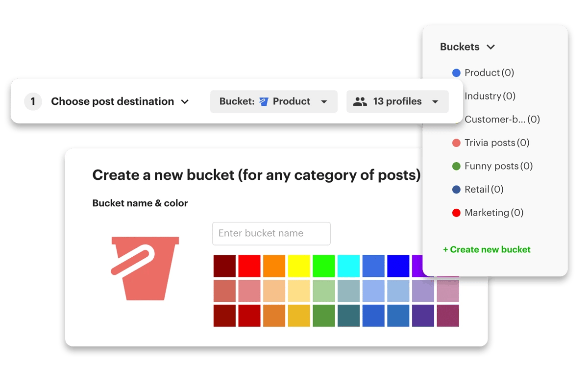The image size is (588, 392).
Task: Click the navy Retail bucket dot
Action: 456,189
